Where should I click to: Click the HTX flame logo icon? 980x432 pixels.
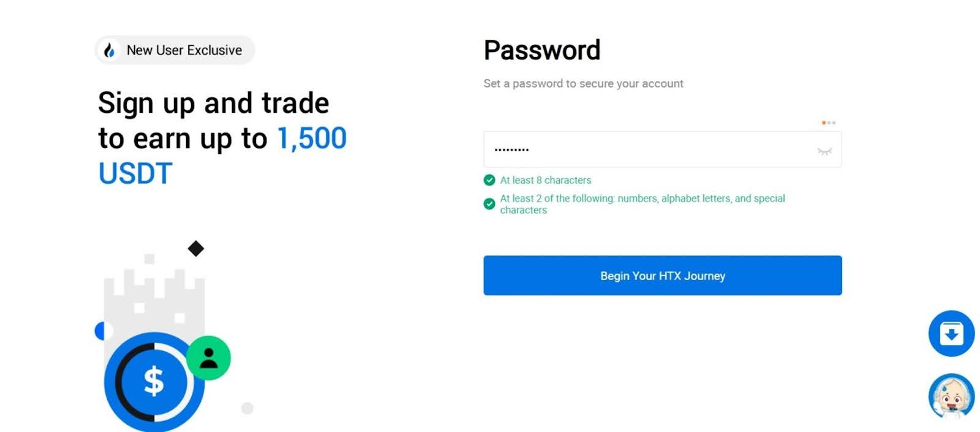(109, 50)
